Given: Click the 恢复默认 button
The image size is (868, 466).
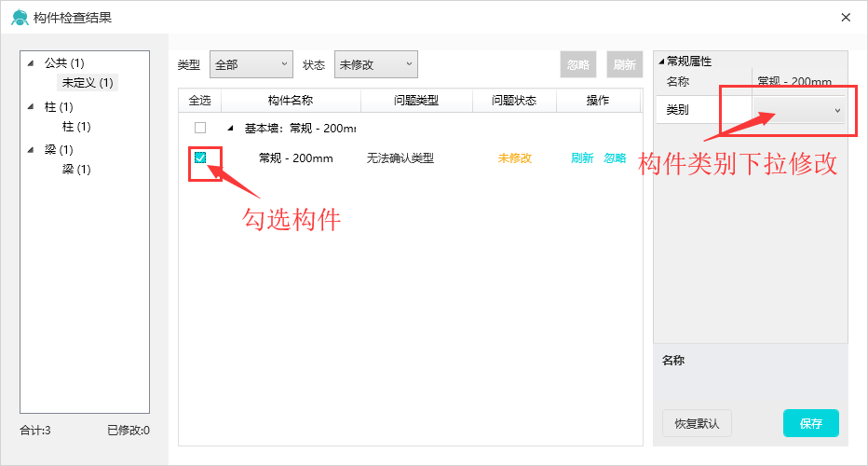Looking at the screenshot, I should (x=697, y=423).
